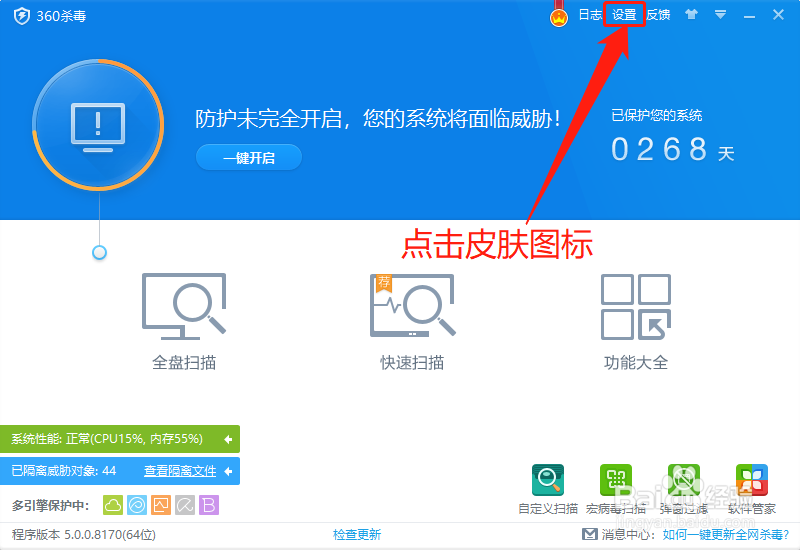The width and height of the screenshot is (800, 550).
Task: Open 宏病毒扫描 macro virus scan
Action: coord(616,489)
